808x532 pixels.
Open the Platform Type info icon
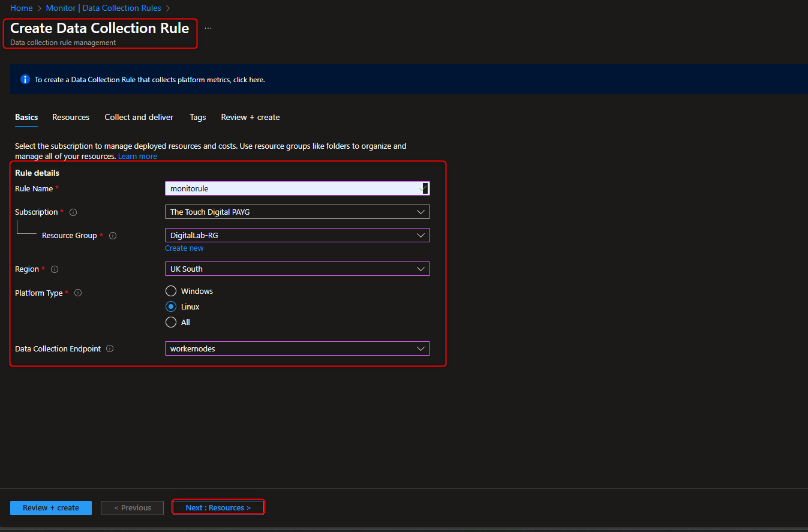point(78,293)
